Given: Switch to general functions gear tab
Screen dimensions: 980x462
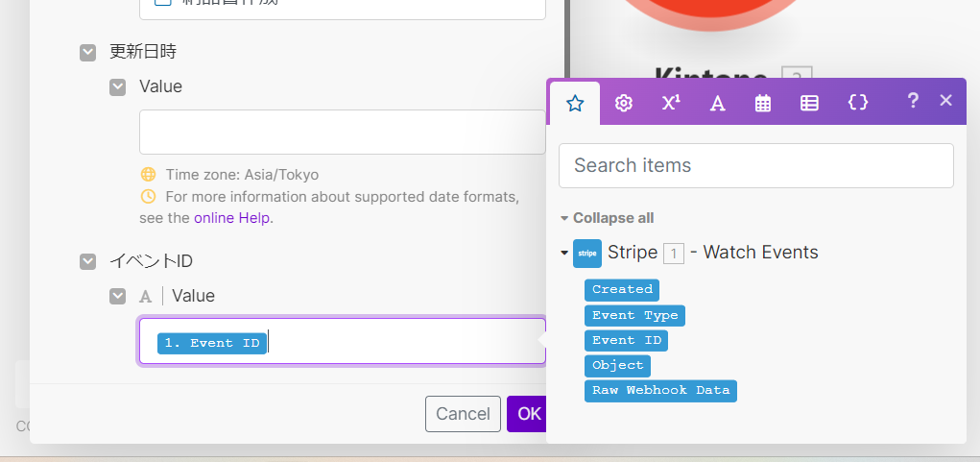Looking at the screenshot, I should pyautogui.click(x=623, y=103).
